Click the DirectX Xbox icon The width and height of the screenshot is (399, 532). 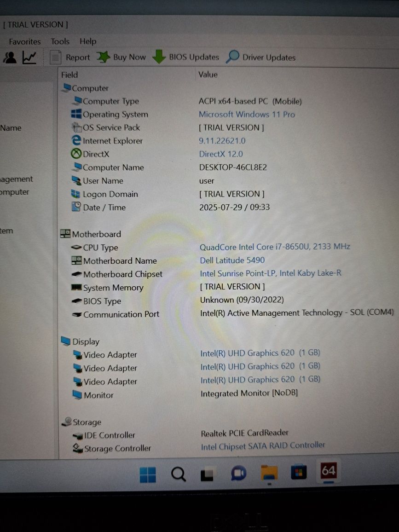coord(76,154)
